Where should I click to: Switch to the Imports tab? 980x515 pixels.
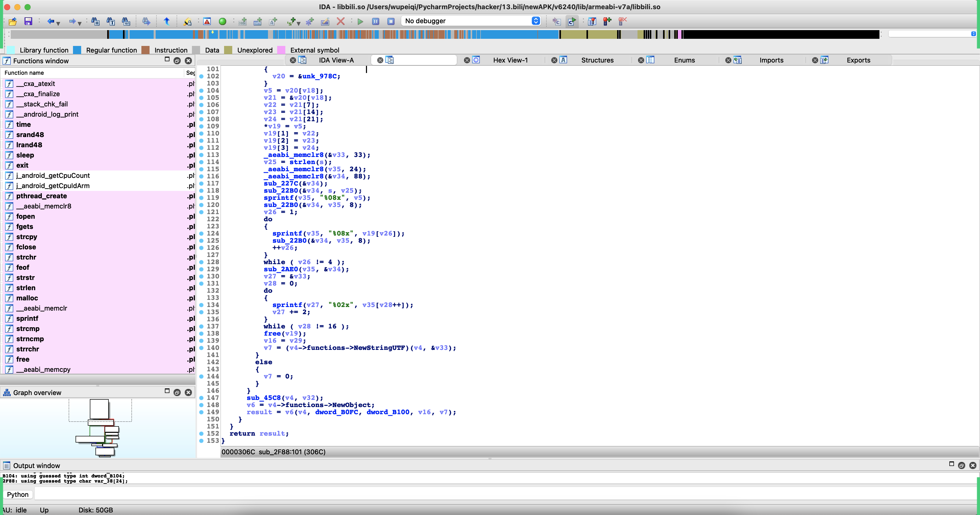click(771, 60)
